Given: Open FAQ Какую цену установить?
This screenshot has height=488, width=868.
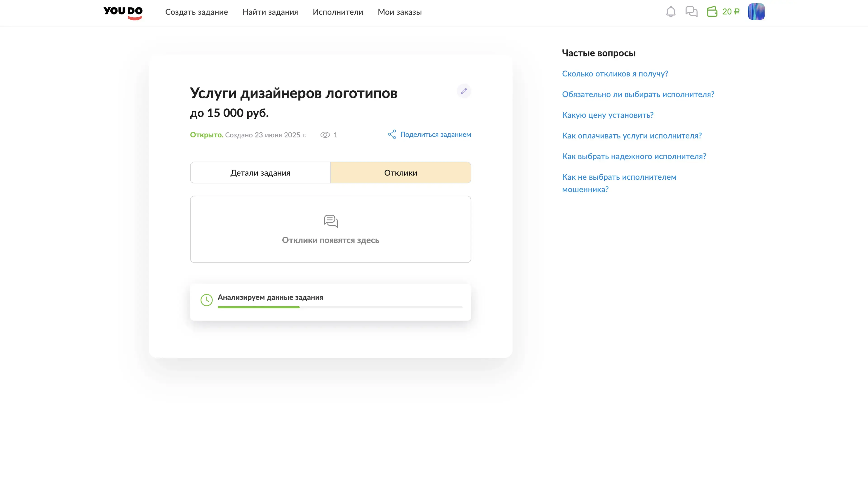Looking at the screenshot, I should point(608,115).
